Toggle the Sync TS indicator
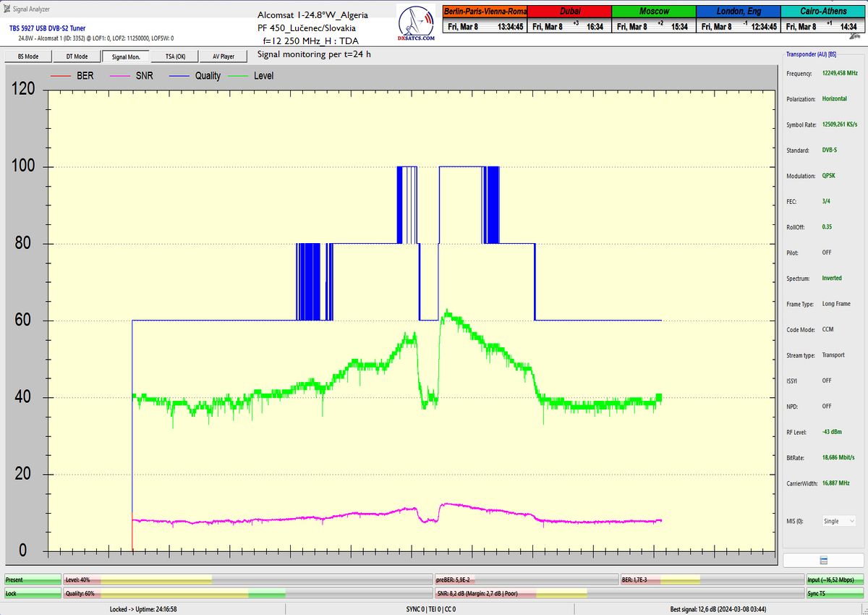Image resolution: width=868 pixels, height=615 pixels. coord(835,593)
